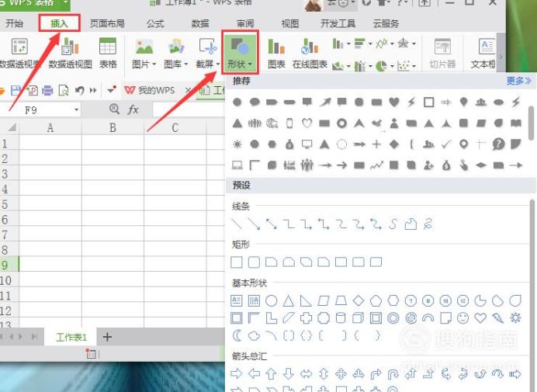Select the heart outline in 基本形状

pyautogui.click(x=480, y=318)
